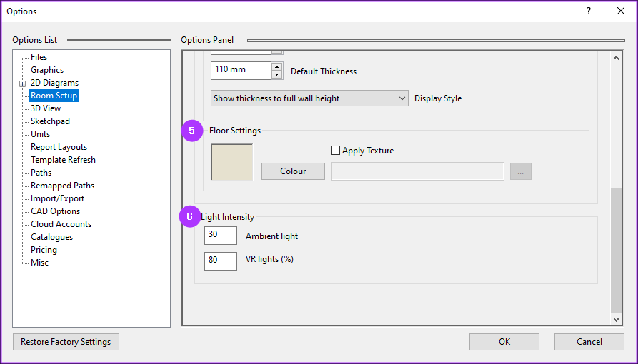Confirm with the OK button
Viewport: 638px width, 364px height.
click(x=504, y=342)
